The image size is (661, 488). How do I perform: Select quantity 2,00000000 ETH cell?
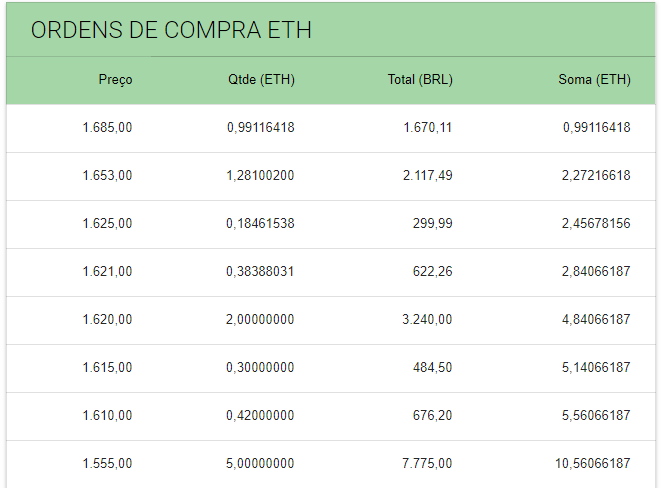(x=260, y=320)
